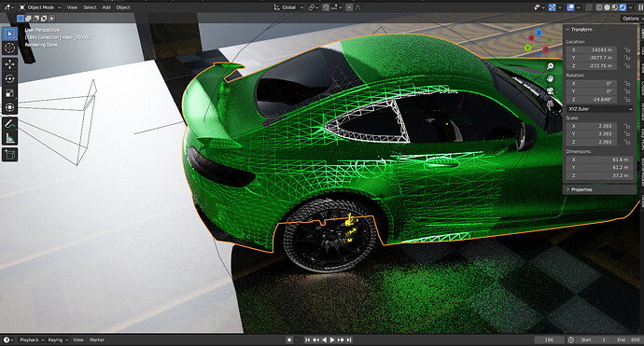
Task: Switch perspective/orthographic grid icon
Action: point(551,104)
